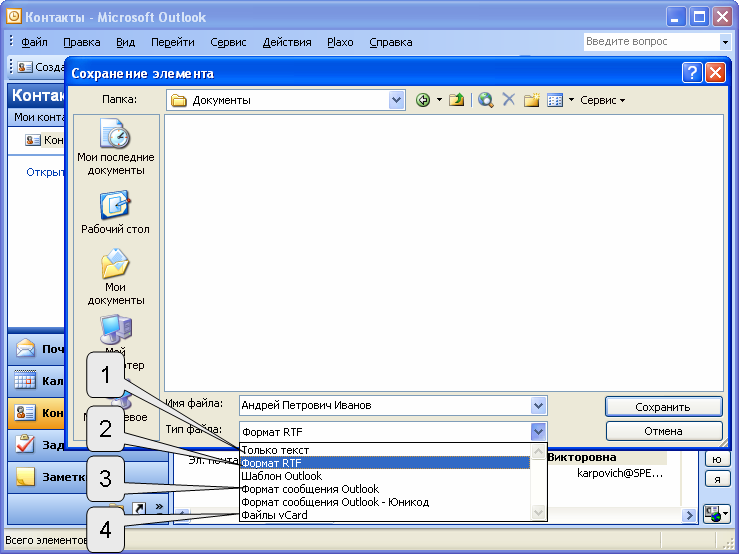
Task: Open the Back button history arrow
Action: (x=439, y=100)
